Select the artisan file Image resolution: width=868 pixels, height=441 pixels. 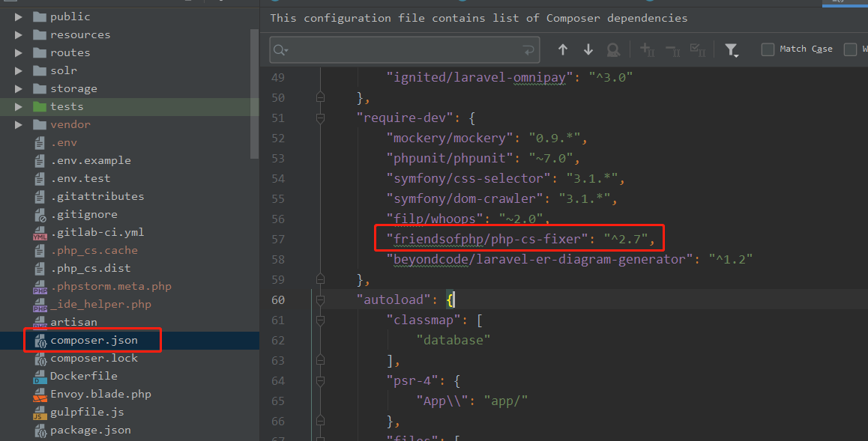point(73,322)
